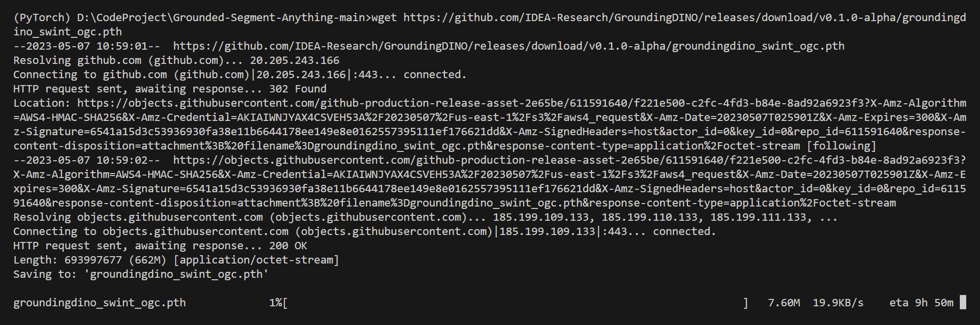Click the download progress bar

pyautogui.click(x=516, y=303)
